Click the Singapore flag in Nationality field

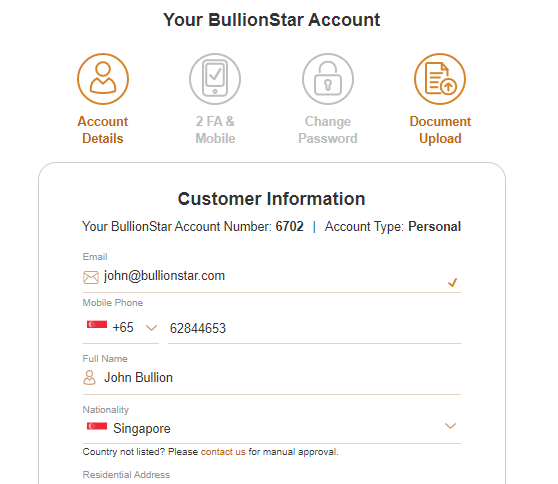click(97, 426)
